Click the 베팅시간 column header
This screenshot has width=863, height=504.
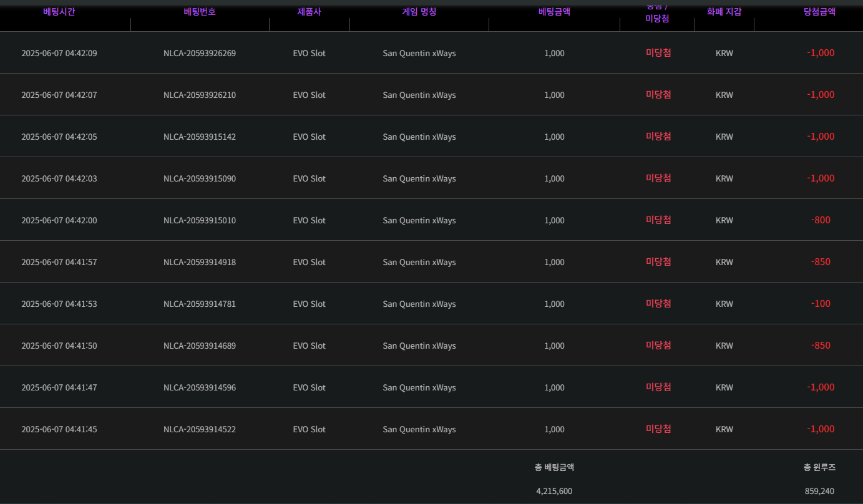[59, 12]
